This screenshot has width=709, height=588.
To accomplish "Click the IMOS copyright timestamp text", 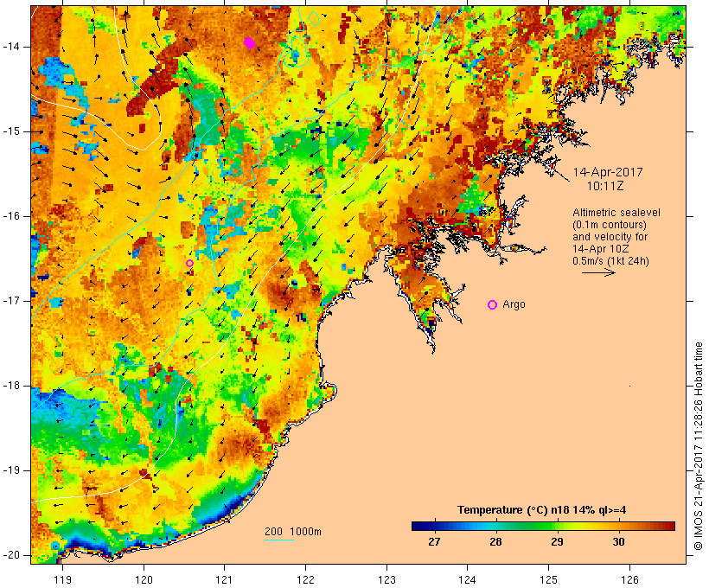I will pos(698,446).
